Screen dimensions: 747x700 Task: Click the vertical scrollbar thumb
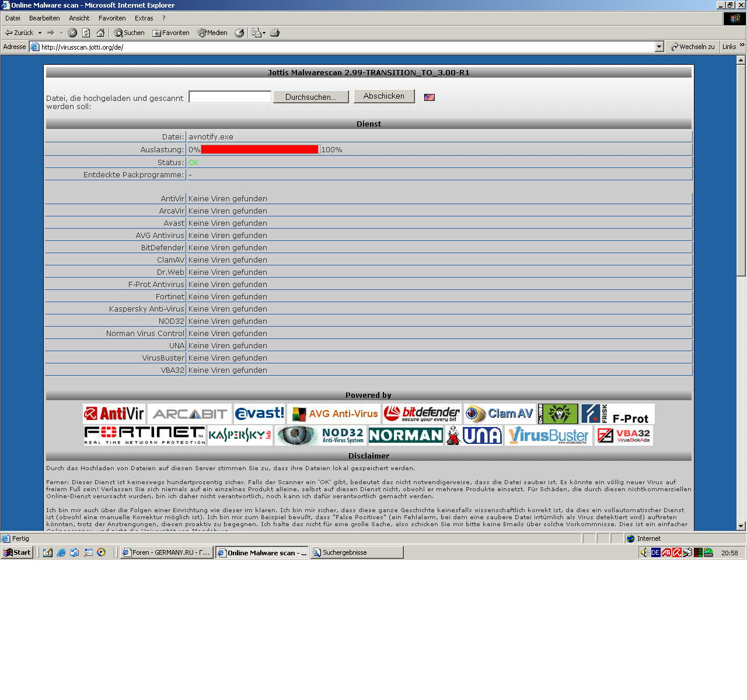[741, 170]
